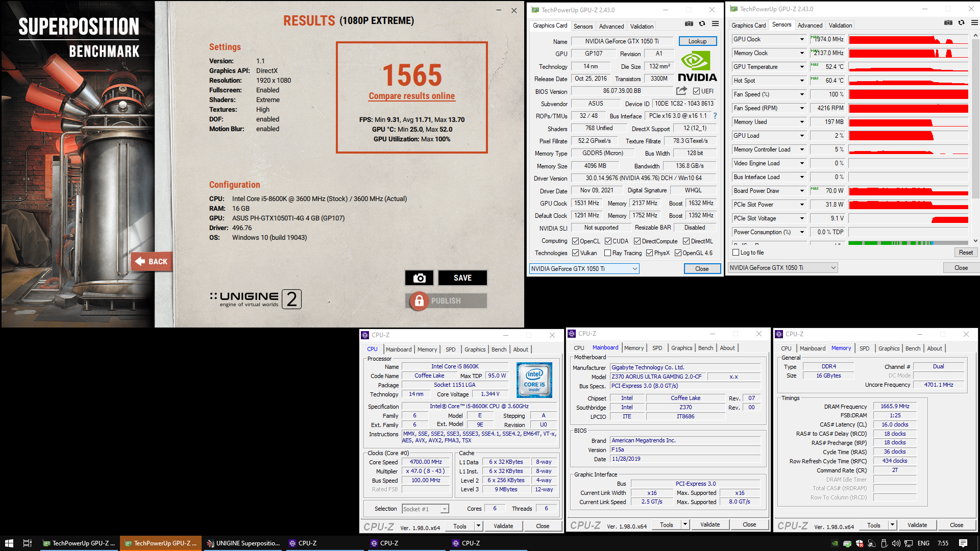This screenshot has width=980, height=551.
Task: Click Close in CPU-Z Memory window
Action: click(957, 525)
